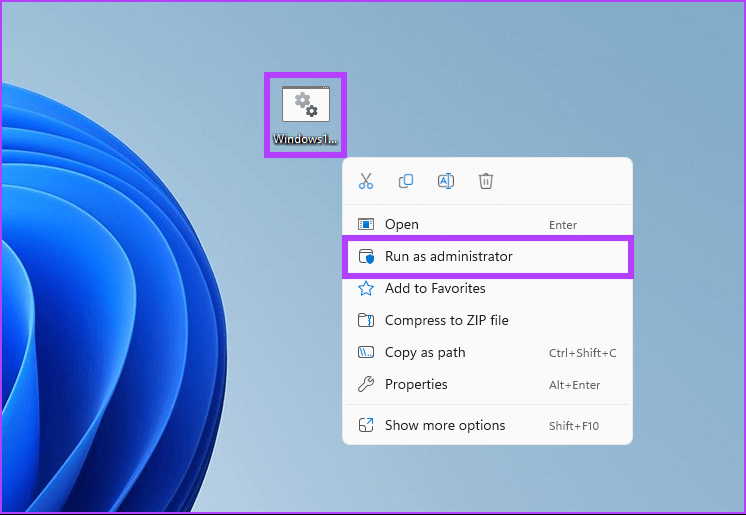
Task: Click the Copy icon in context menu
Action: pyautogui.click(x=406, y=181)
